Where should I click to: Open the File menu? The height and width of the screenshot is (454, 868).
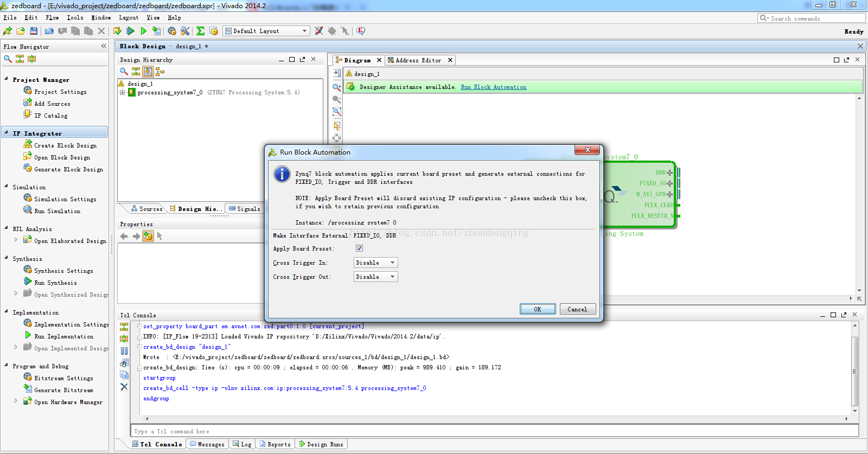tap(10, 17)
